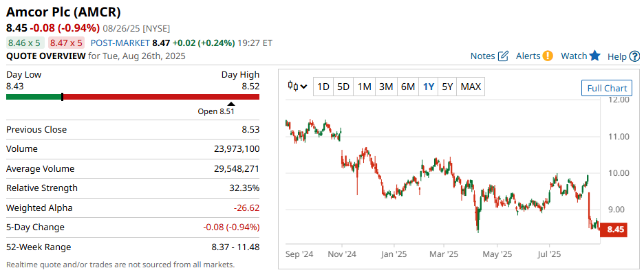
Task: Click the QUOTE OVERVIEW heading
Action: [x=46, y=56]
